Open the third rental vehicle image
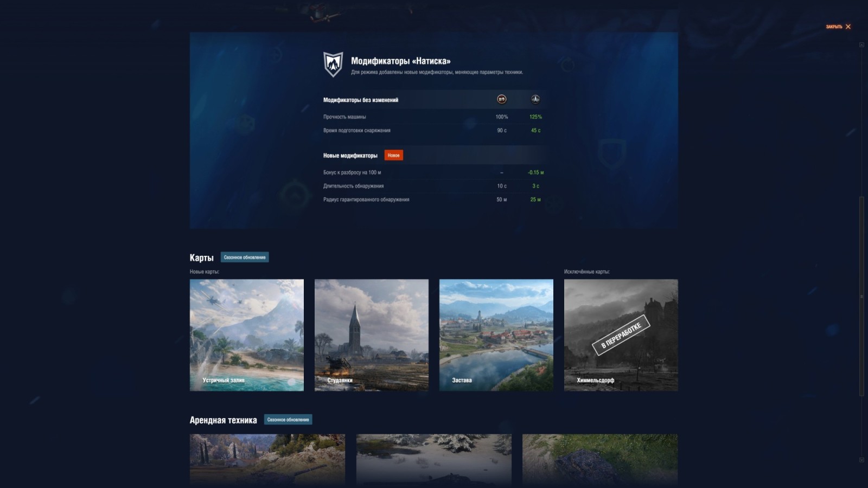Screen dimensions: 868x488 pyautogui.click(x=600, y=459)
